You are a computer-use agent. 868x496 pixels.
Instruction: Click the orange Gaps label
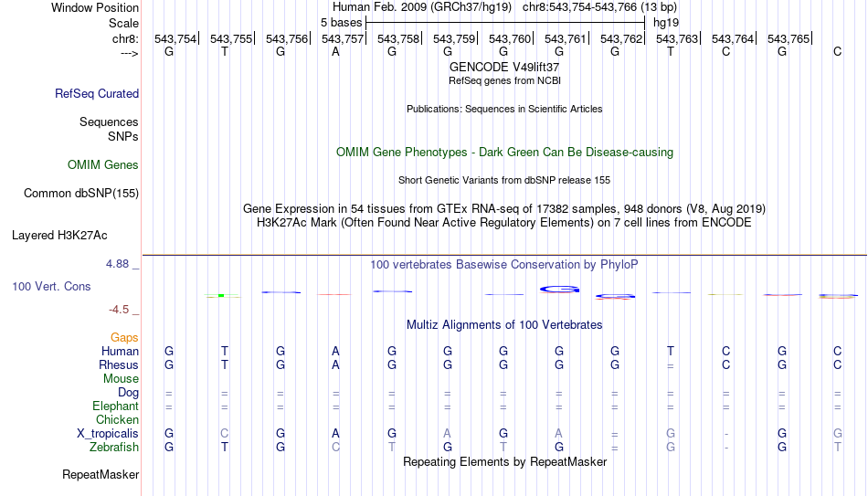124,337
